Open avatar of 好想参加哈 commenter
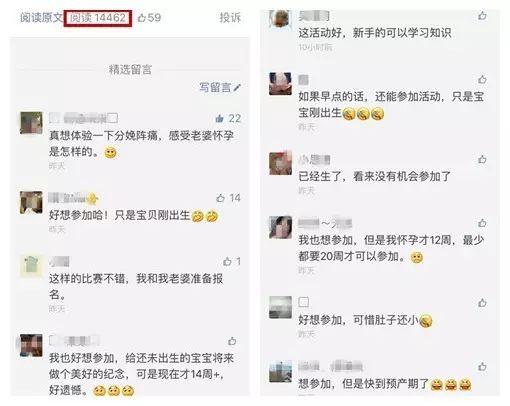This screenshot has height=406, width=510. point(31,203)
